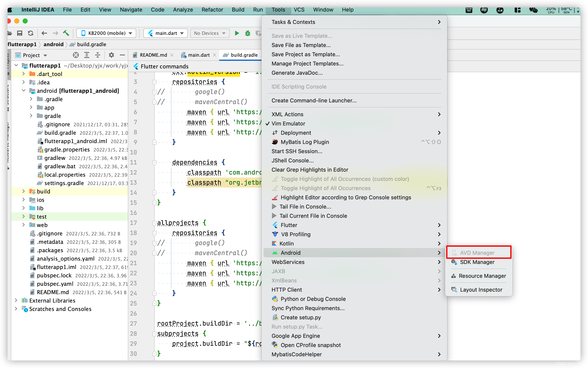Open the No Devices dropdown

point(210,33)
